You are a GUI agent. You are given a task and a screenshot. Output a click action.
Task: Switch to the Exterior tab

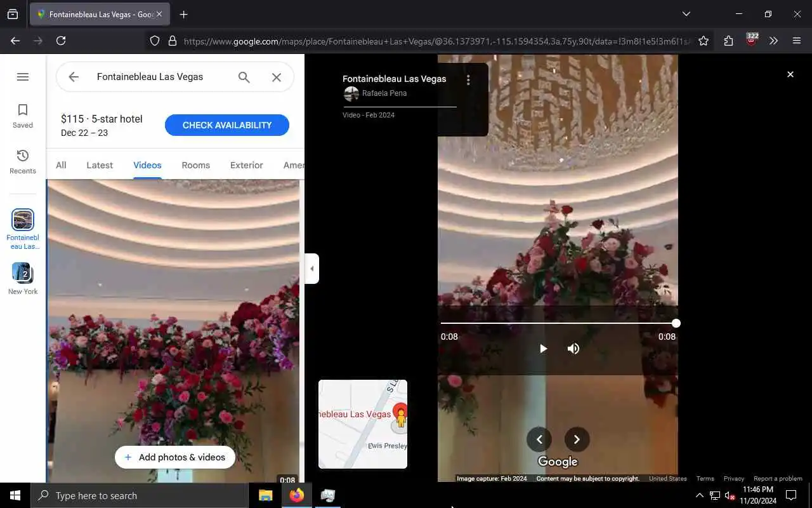point(247,165)
